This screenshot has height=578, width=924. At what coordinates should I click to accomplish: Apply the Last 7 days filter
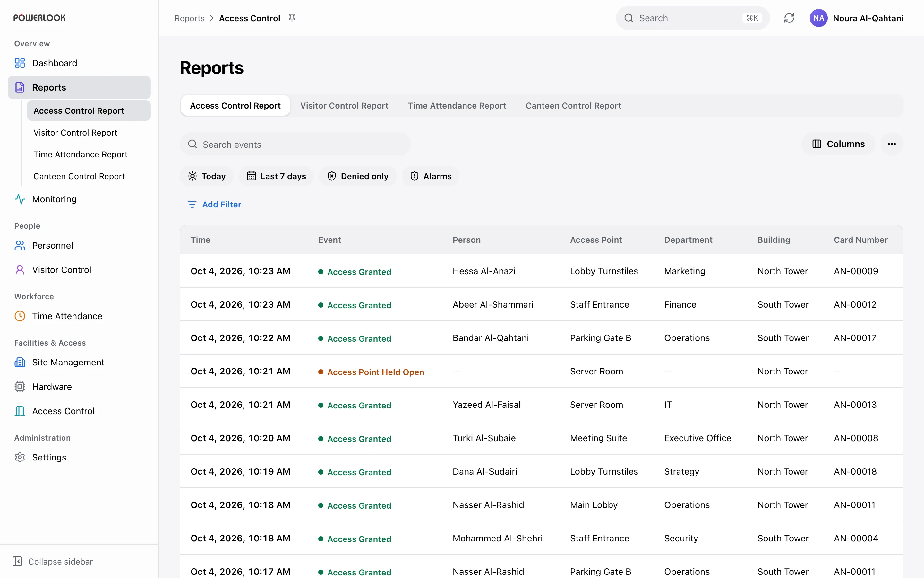click(277, 176)
